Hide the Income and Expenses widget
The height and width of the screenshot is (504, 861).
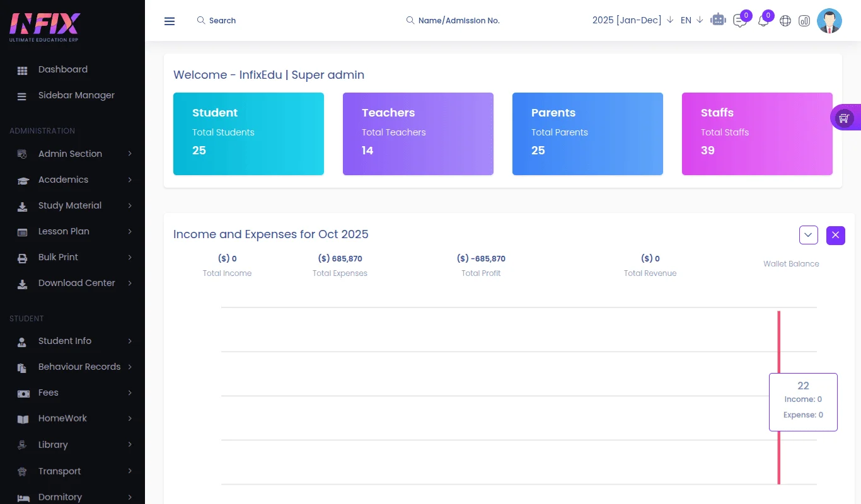835,234
